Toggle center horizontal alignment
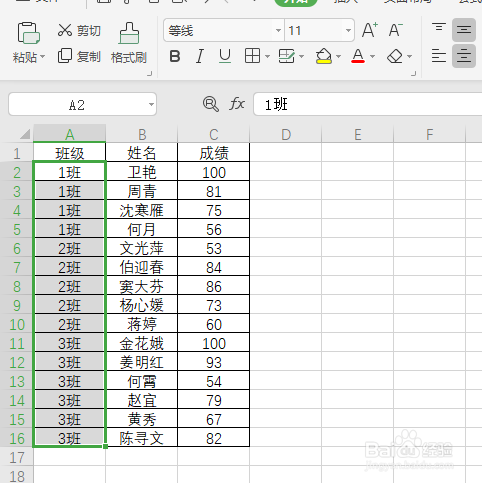Viewport: 482px width, 483px height. [x=464, y=56]
